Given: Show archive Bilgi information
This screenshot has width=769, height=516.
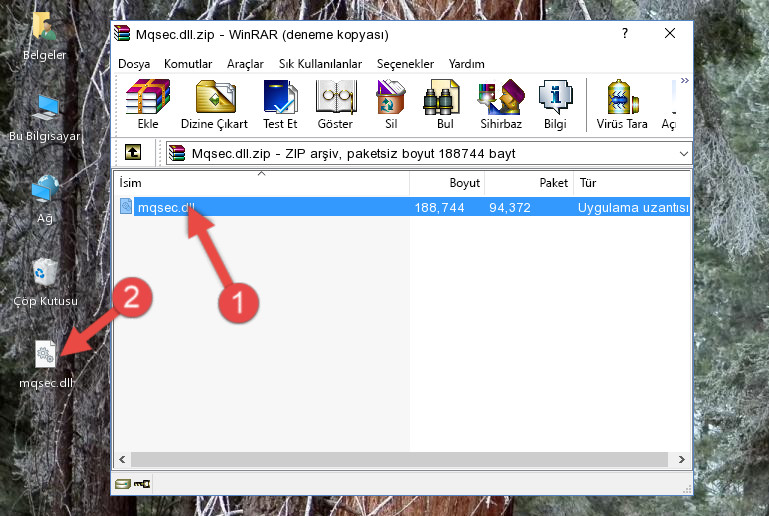Looking at the screenshot, I should point(555,104).
